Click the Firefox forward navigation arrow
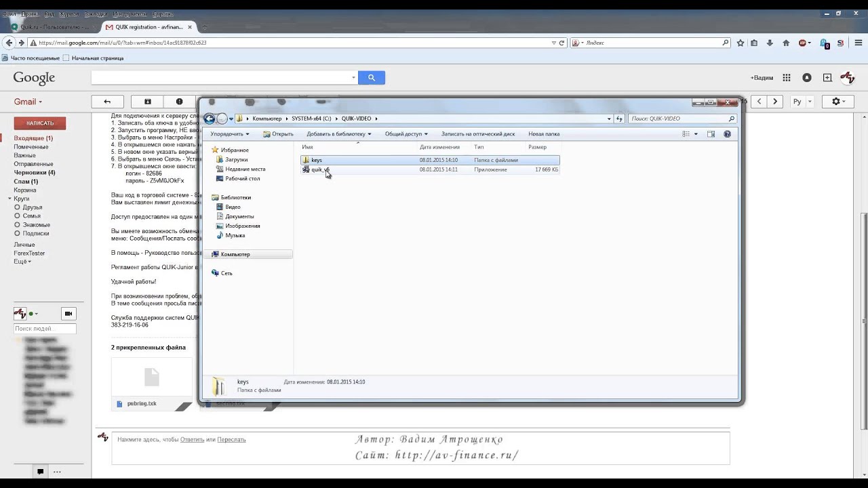Screen dimensions: 868x488 [x=21, y=43]
